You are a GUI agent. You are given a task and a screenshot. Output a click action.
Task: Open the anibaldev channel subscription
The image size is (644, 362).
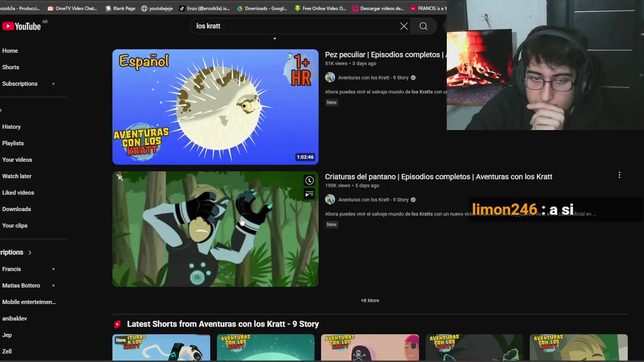[15, 319]
